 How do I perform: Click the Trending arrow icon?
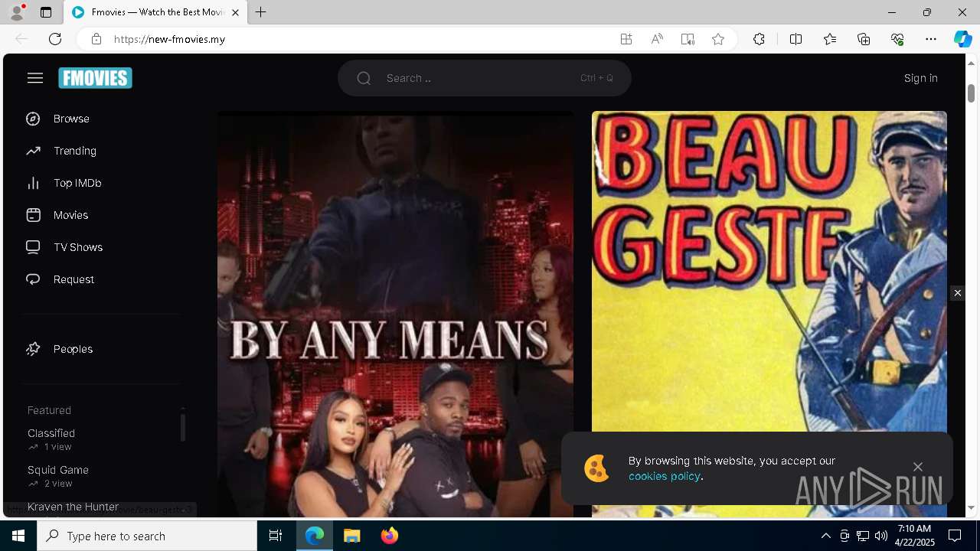coord(33,151)
